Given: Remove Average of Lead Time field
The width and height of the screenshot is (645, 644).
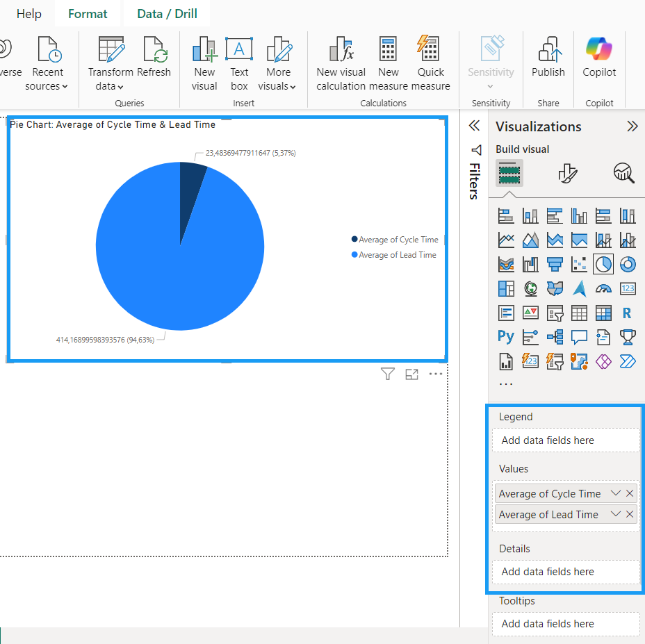Looking at the screenshot, I should [630, 514].
